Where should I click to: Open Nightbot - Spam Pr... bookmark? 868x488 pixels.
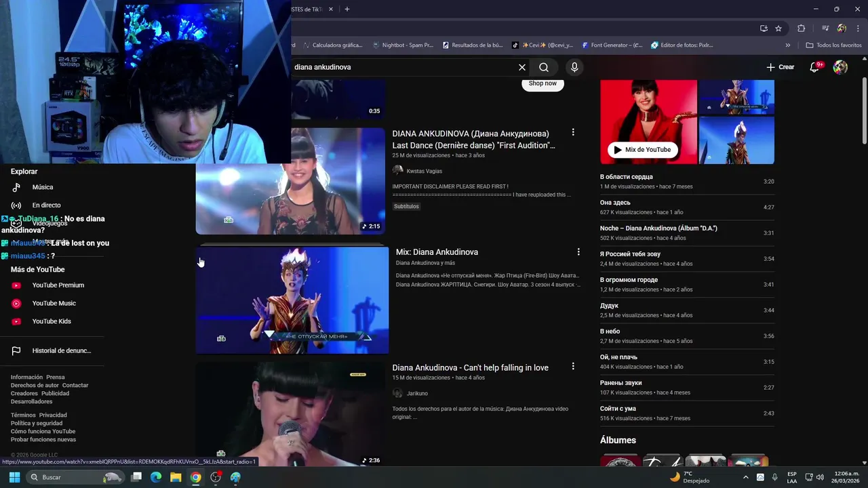[403, 45]
